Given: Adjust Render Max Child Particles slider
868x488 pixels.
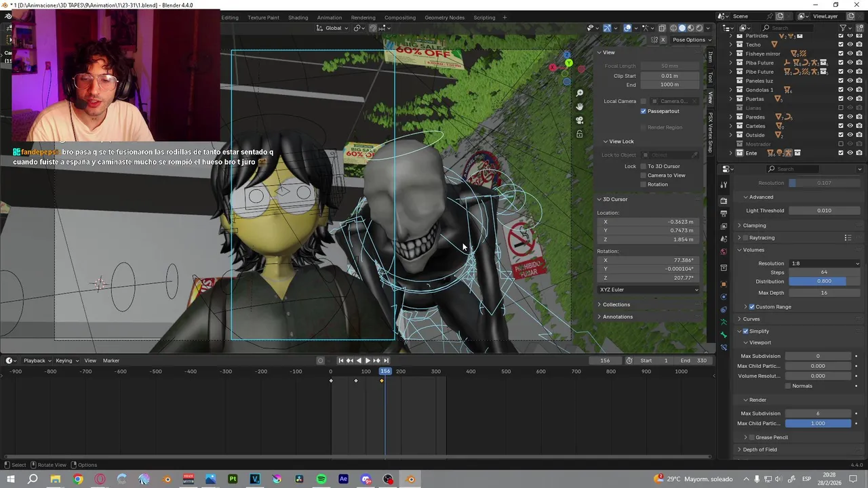Looking at the screenshot, I should [x=818, y=424].
